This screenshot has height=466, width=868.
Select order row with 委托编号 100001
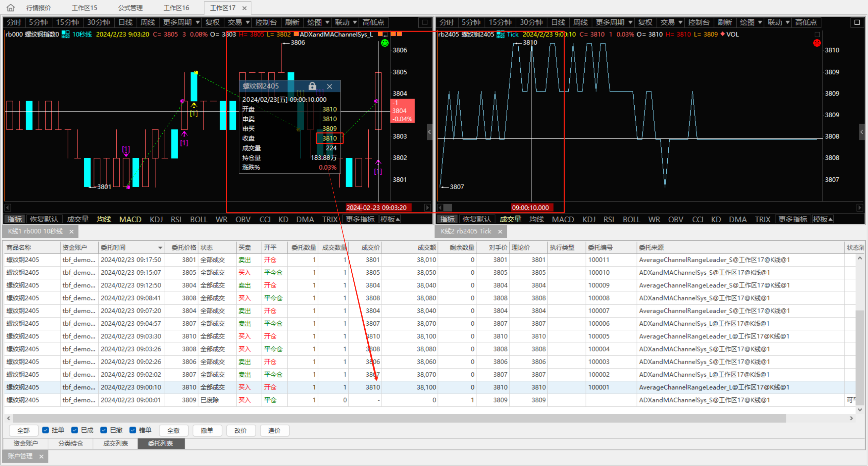point(430,387)
